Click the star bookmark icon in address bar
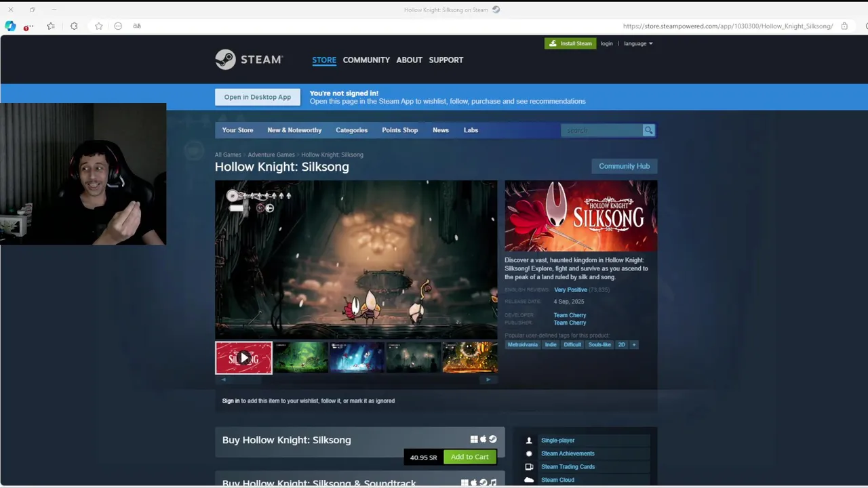Screen dimensions: 868x488 click(99, 26)
